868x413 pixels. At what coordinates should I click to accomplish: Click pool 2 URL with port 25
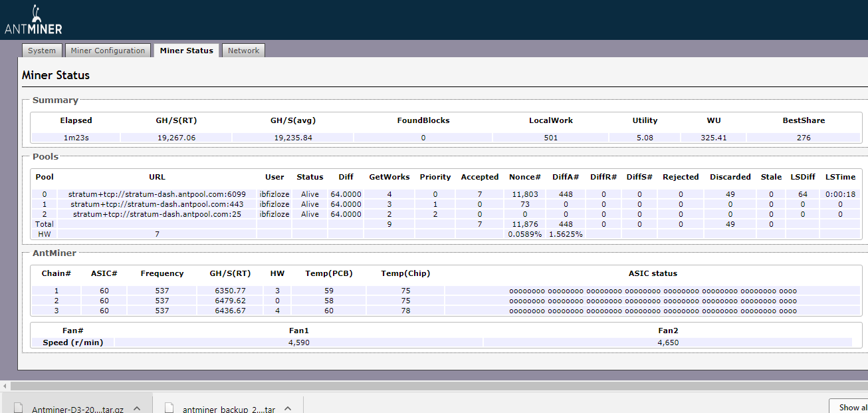point(157,214)
